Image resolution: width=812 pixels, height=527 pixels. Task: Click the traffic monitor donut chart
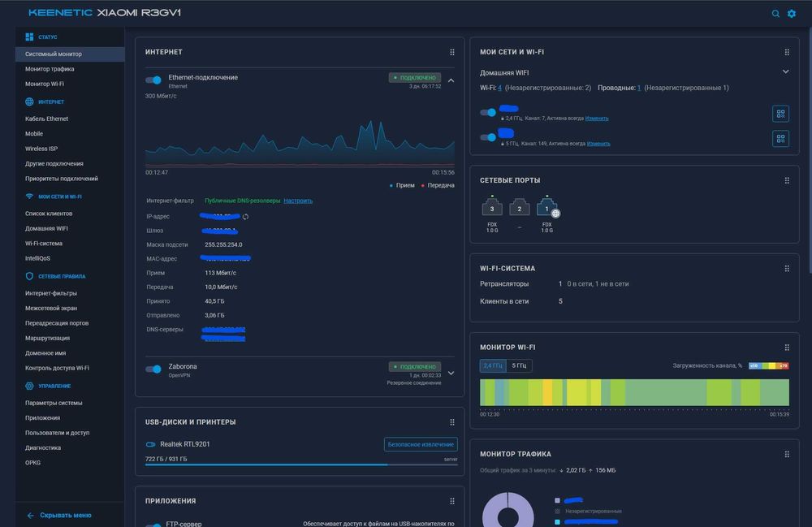(x=508, y=509)
